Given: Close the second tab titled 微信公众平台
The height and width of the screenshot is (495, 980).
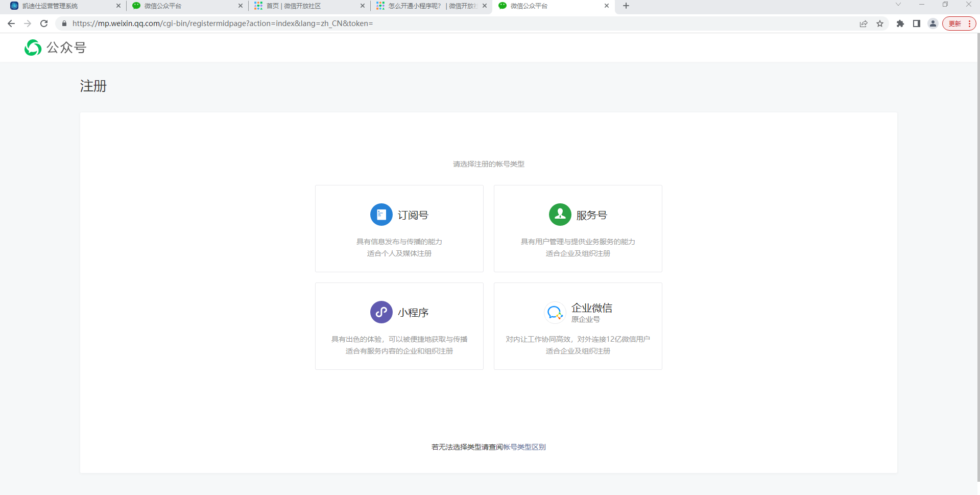Looking at the screenshot, I should point(241,6).
